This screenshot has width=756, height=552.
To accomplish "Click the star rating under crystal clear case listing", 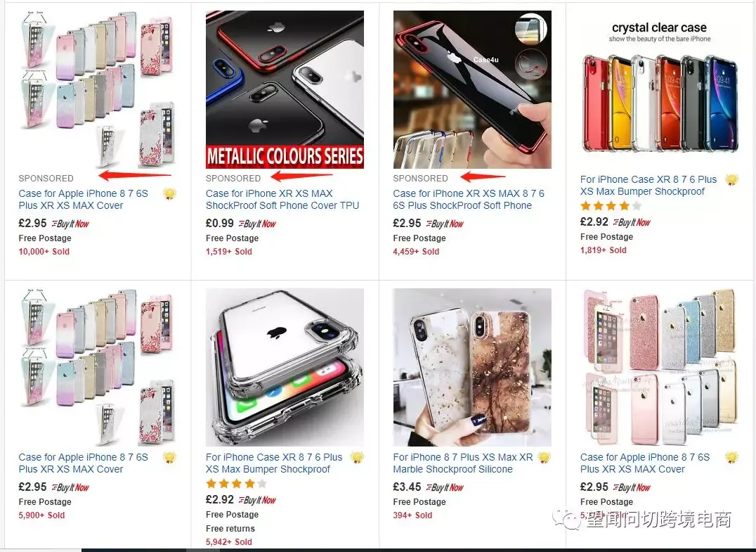I will pos(611,206).
